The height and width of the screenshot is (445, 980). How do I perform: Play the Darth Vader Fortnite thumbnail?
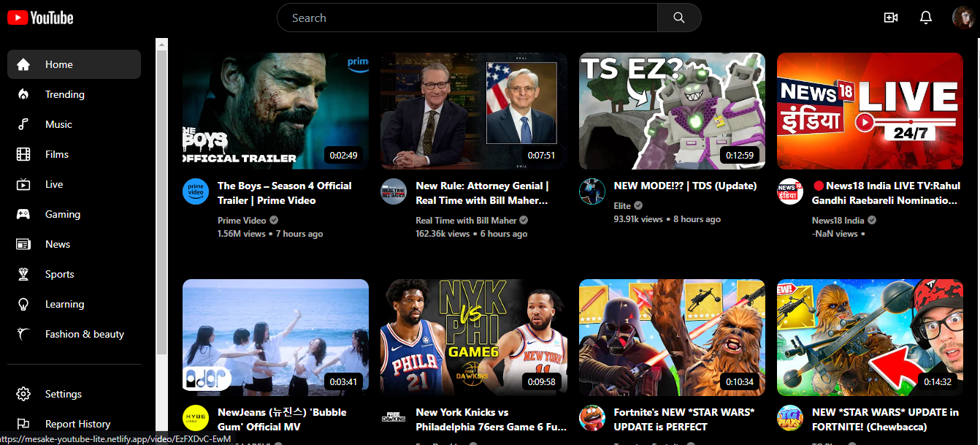(672, 338)
